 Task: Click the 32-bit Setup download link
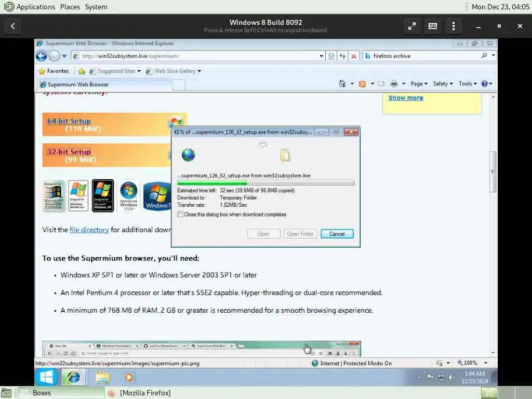(x=69, y=152)
